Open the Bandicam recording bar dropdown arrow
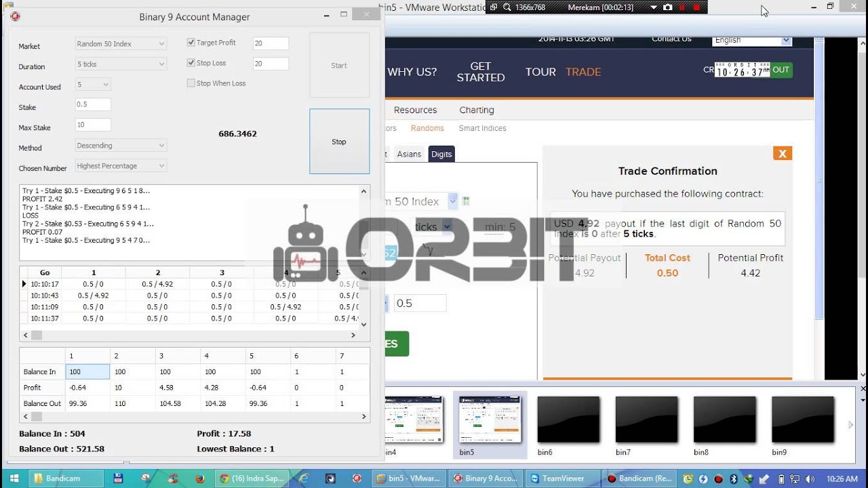Screen dimensions: 868x488 coord(653,7)
